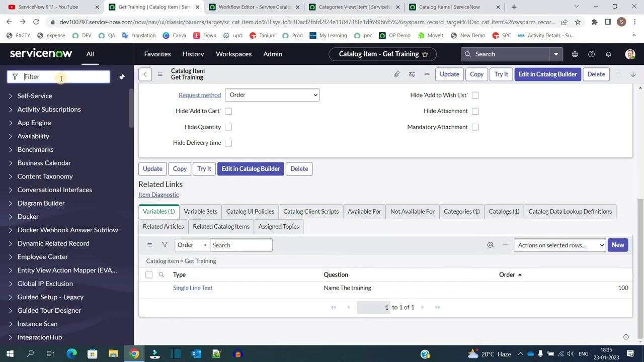The image size is (644, 362).
Task: Open the Request method dropdown
Action: coord(272,95)
